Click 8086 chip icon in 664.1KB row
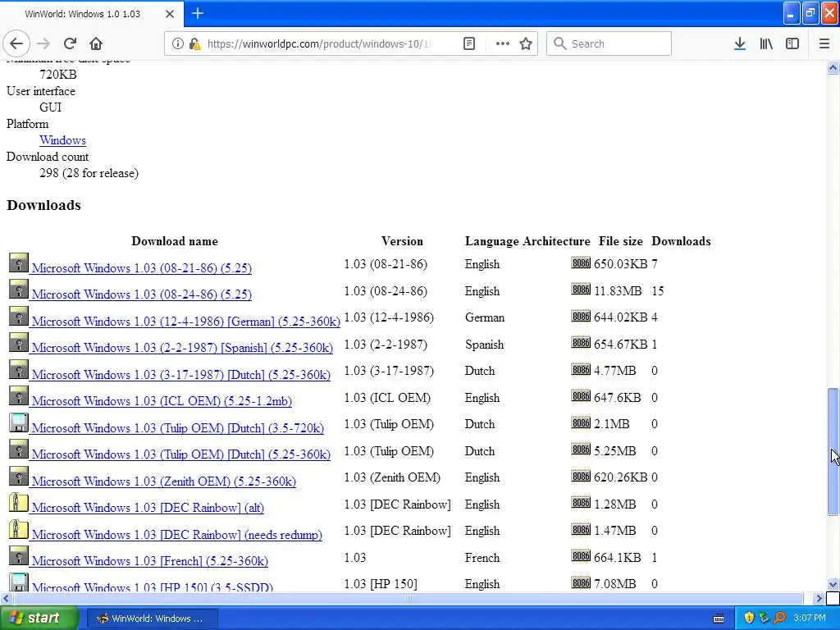 (581, 557)
